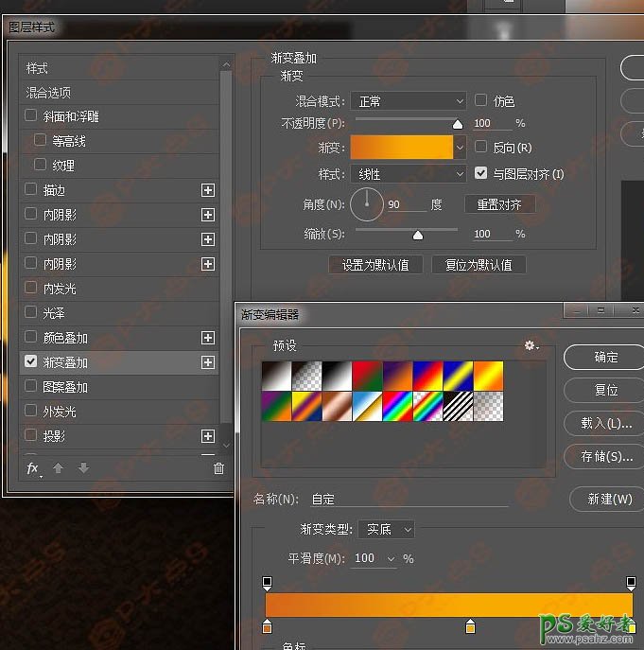Viewport: 644px width, 650px height.
Task: Click the plus icon next to 投影
Action: 208,436
